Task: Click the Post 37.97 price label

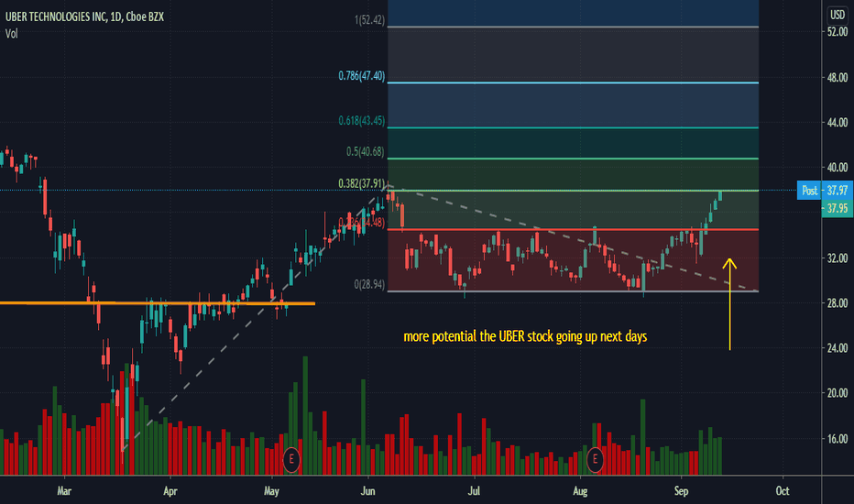Action: click(825, 191)
